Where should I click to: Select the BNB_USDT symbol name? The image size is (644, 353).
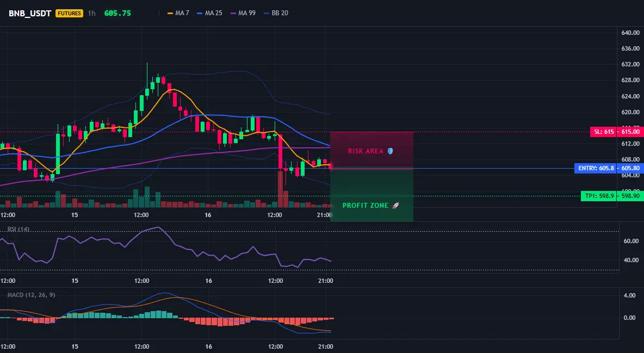(x=30, y=13)
